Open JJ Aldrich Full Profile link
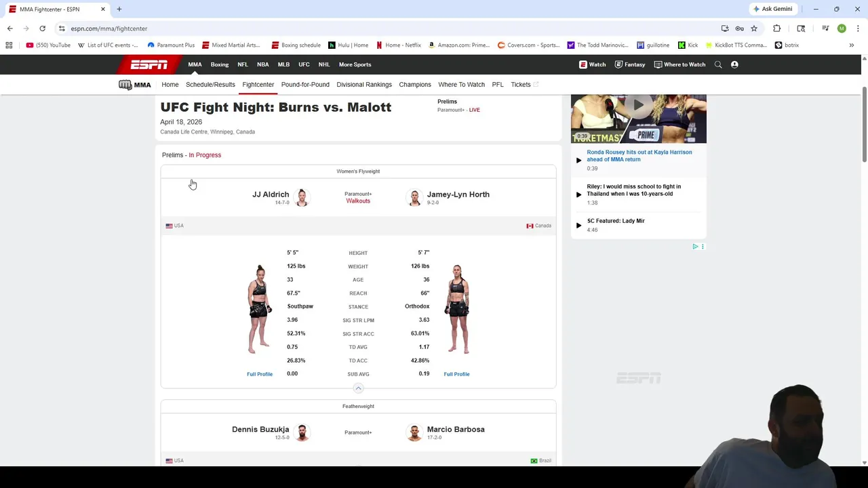The image size is (868, 488). (x=260, y=374)
